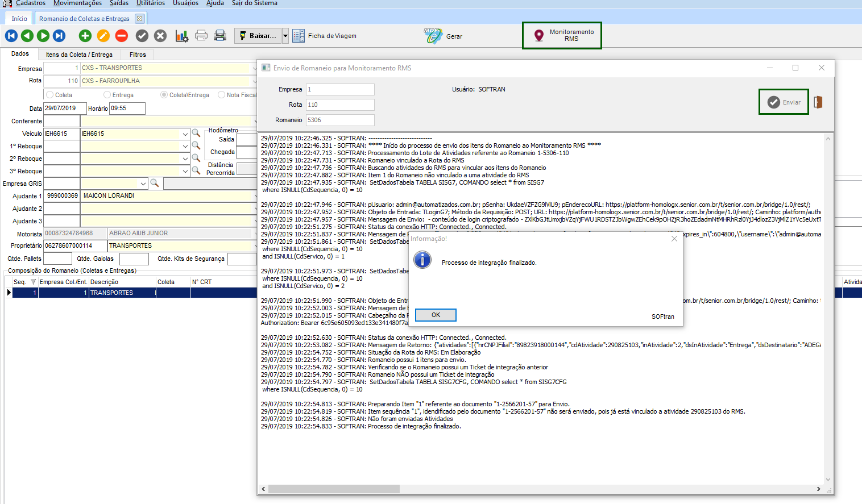Click the Enviar button
This screenshot has height=504, width=862.
[x=784, y=102]
